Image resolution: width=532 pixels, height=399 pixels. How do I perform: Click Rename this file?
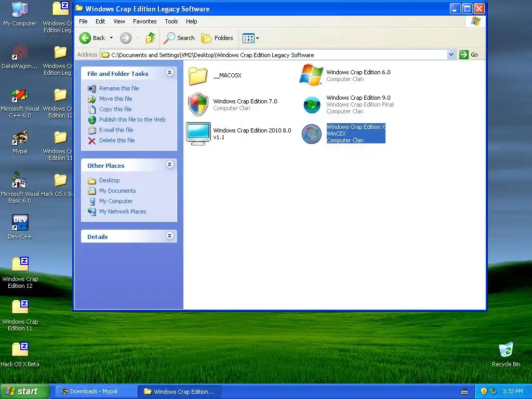[x=119, y=88]
